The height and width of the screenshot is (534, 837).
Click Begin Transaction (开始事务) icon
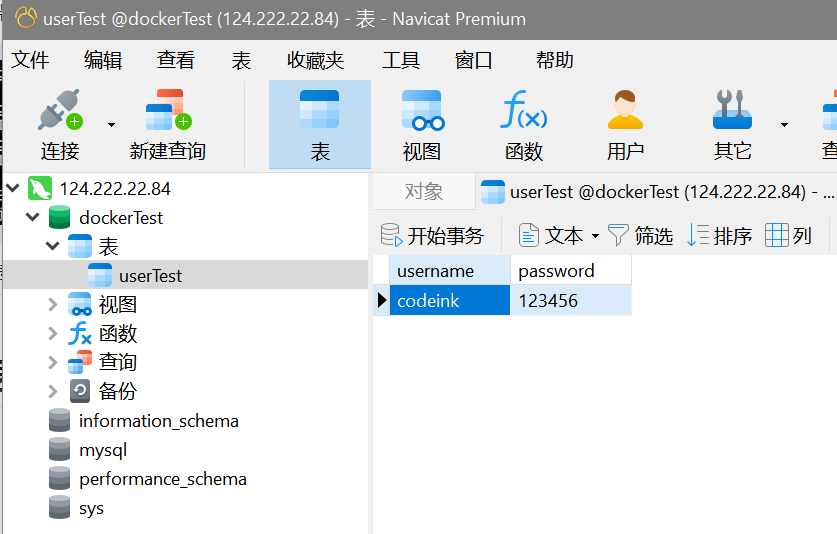coord(391,236)
